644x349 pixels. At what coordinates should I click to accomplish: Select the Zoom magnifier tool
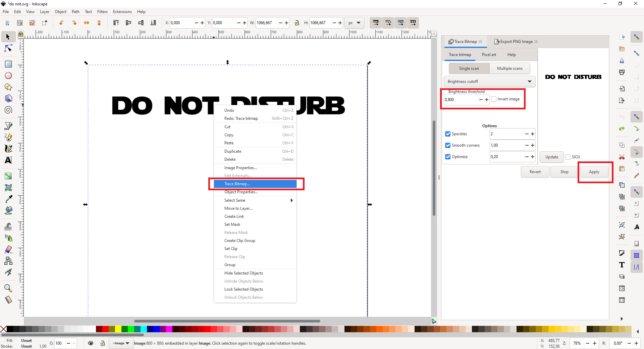[8, 288]
